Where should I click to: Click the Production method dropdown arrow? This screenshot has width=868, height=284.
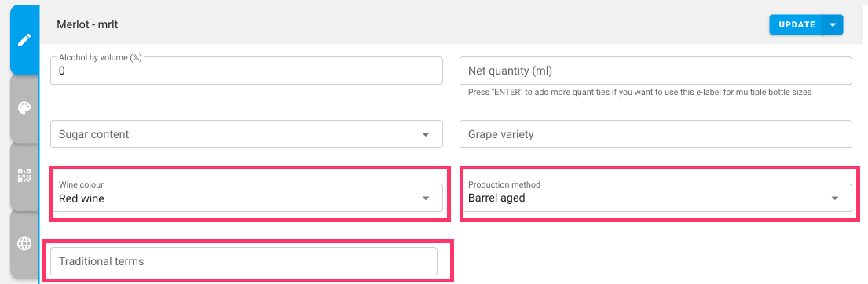(835, 198)
